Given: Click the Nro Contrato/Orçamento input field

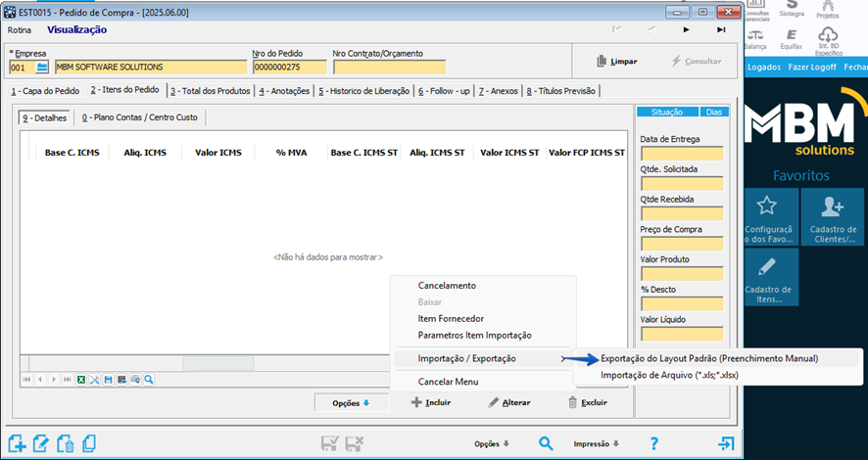Looking at the screenshot, I should tap(388, 68).
